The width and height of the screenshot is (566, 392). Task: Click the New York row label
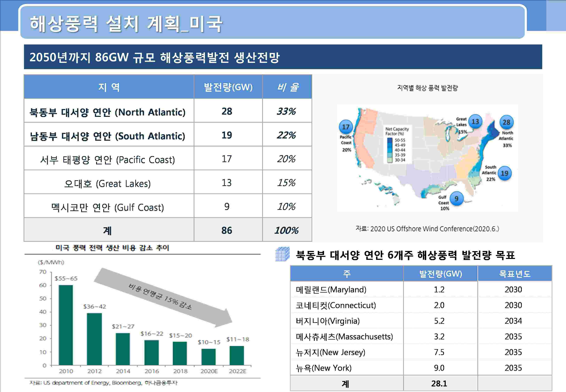(324, 368)
